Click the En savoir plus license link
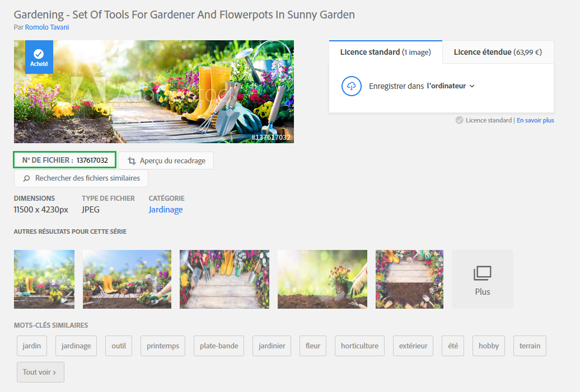Image resolution: width=580 pixels, height=392 pixels. (535, 120)
